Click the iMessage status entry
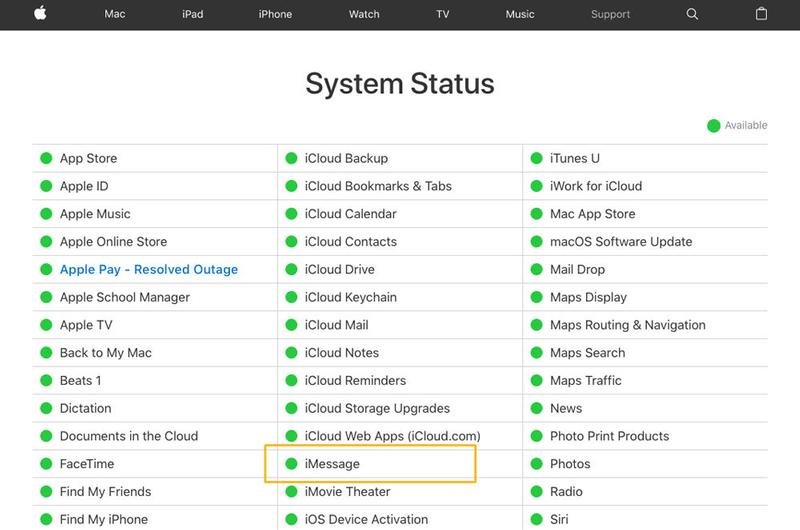Image resolution: width=800 pixels, height=530 pixels. [332, 464]
